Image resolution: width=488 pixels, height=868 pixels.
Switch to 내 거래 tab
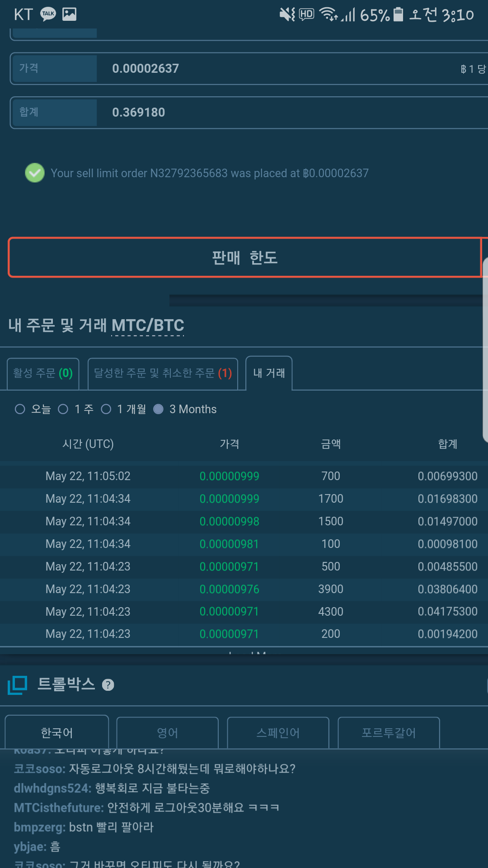pos(269,373)
